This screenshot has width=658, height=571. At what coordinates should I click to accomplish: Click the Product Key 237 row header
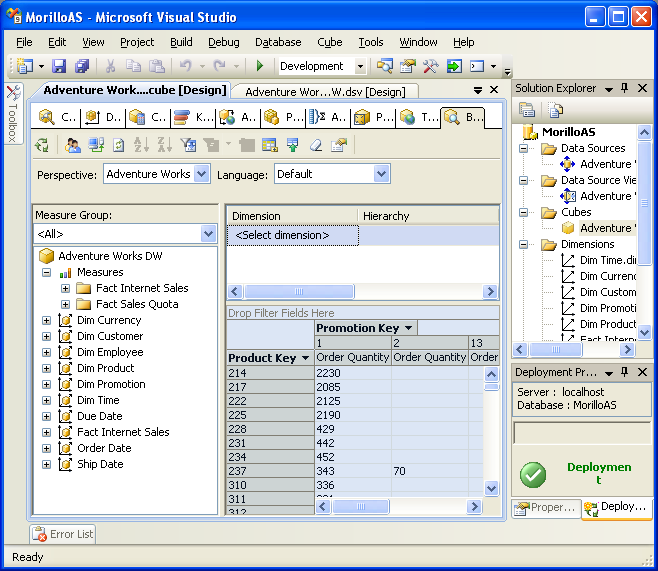(x=270, y=471)
